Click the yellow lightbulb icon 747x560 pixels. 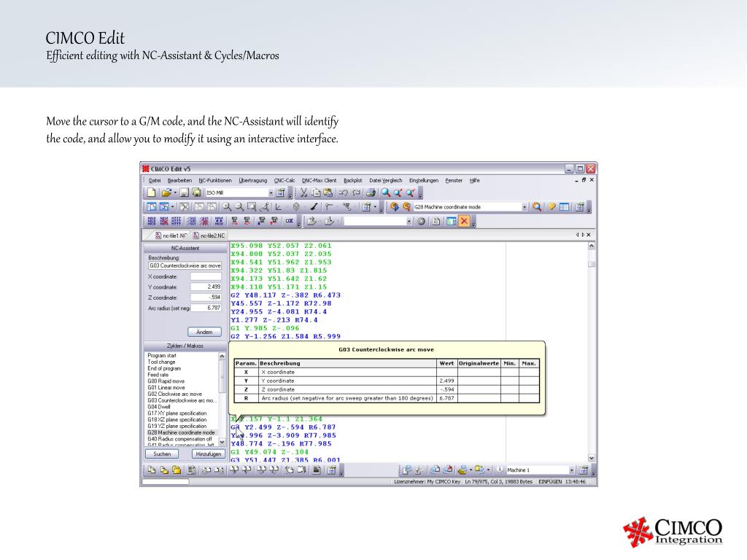tap(551, 206)
